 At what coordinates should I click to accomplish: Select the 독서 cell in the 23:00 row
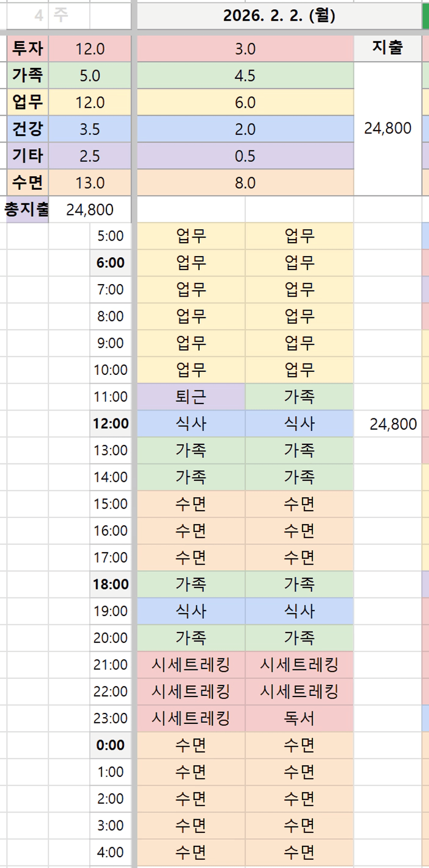point(299,718)
